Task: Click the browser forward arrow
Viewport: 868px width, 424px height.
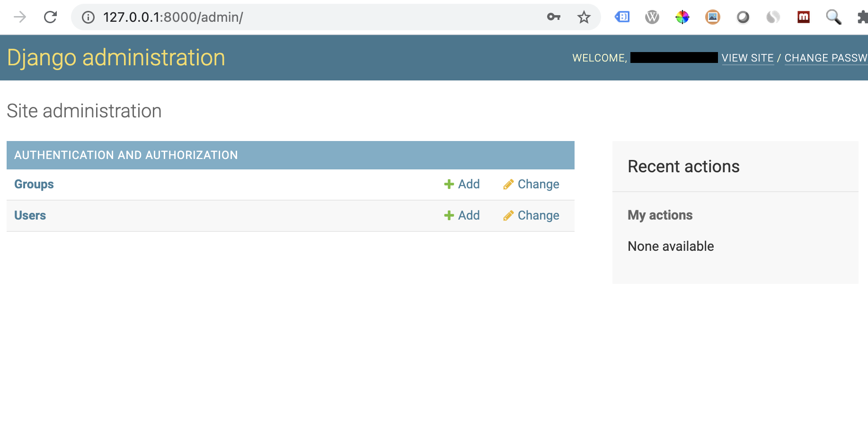Action: pos(20,18)
